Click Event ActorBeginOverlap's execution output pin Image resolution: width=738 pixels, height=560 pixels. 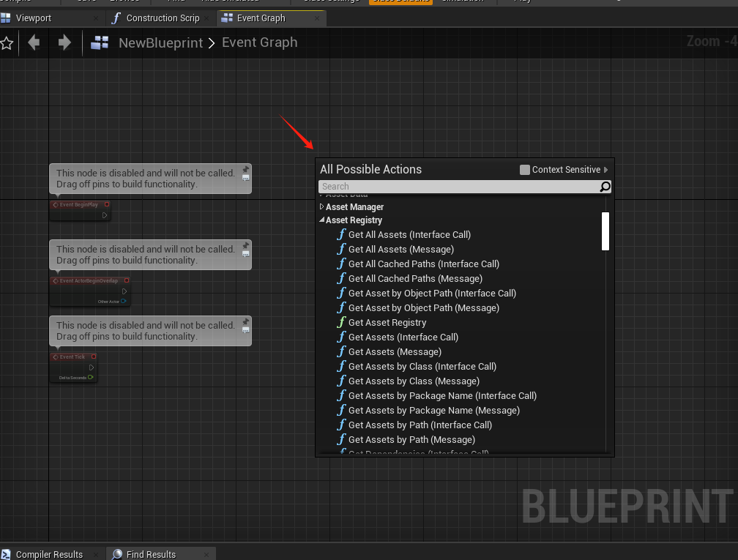(x=124, y=291)
